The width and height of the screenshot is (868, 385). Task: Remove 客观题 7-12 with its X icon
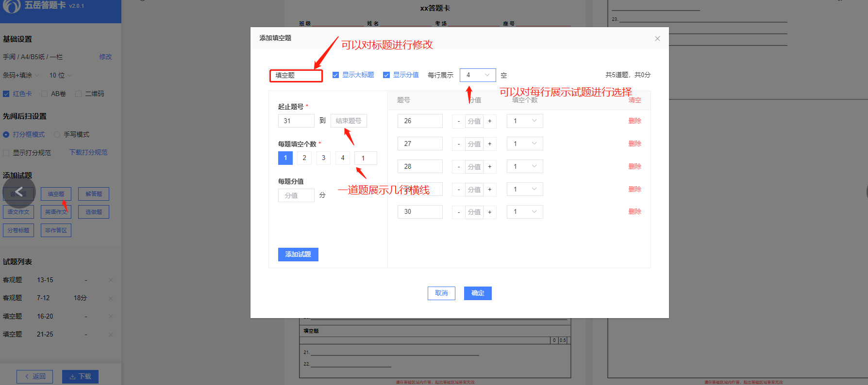[111, 298]
